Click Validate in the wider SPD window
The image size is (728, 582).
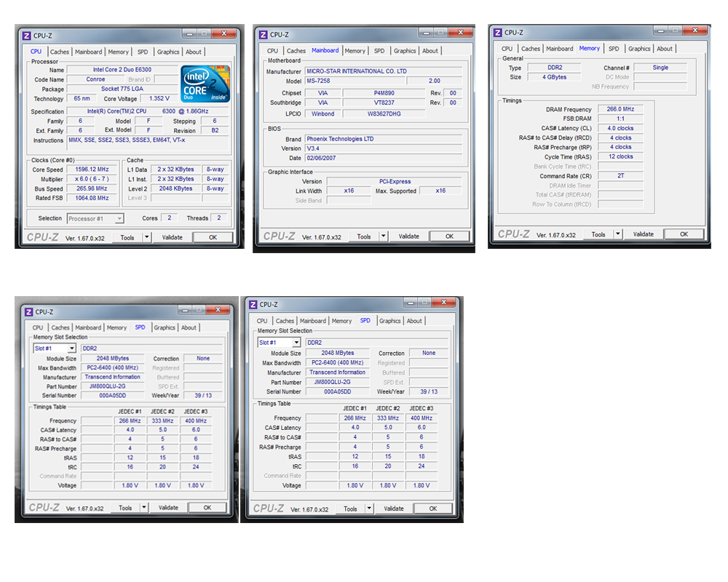click(x=394, y=509)
